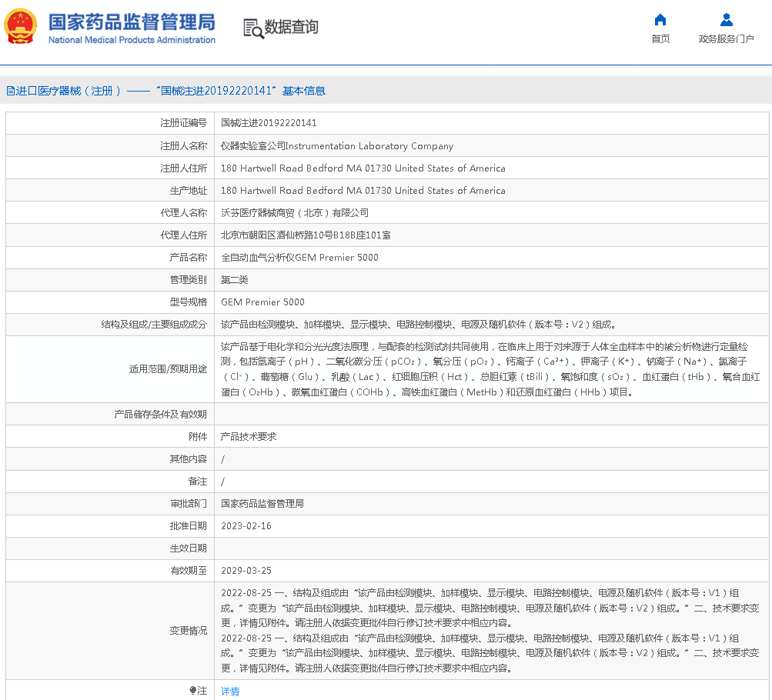Select the 数据查询 heading text
The width and height of the screenshot is (772, 700).
291,27
